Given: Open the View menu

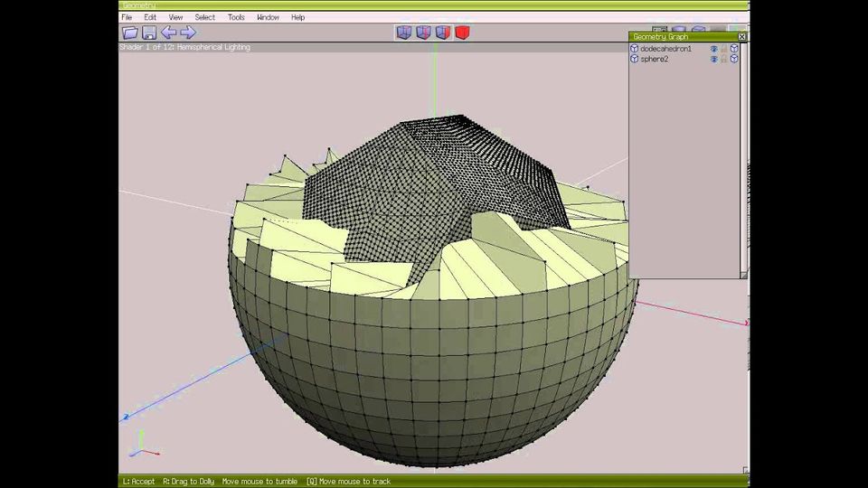Looking at the screenshot, I should 175,17.
